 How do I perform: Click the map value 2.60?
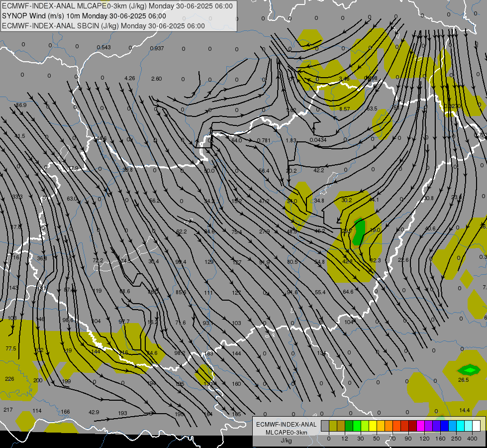157,79
